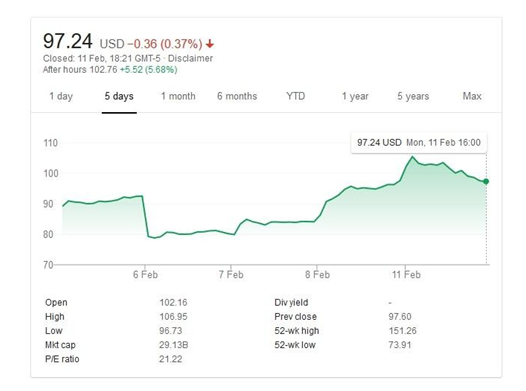Image resolution: width=526 pixels, height=391 pixels.
Task: Select the 5 days tab
Action: point(119,96)
